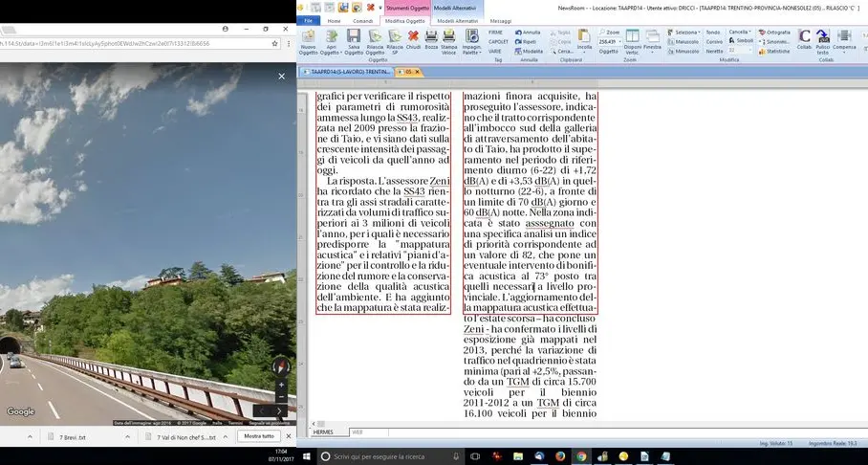
Task: Click the Minuscolo lowercase tool
Action: point(684,51)
